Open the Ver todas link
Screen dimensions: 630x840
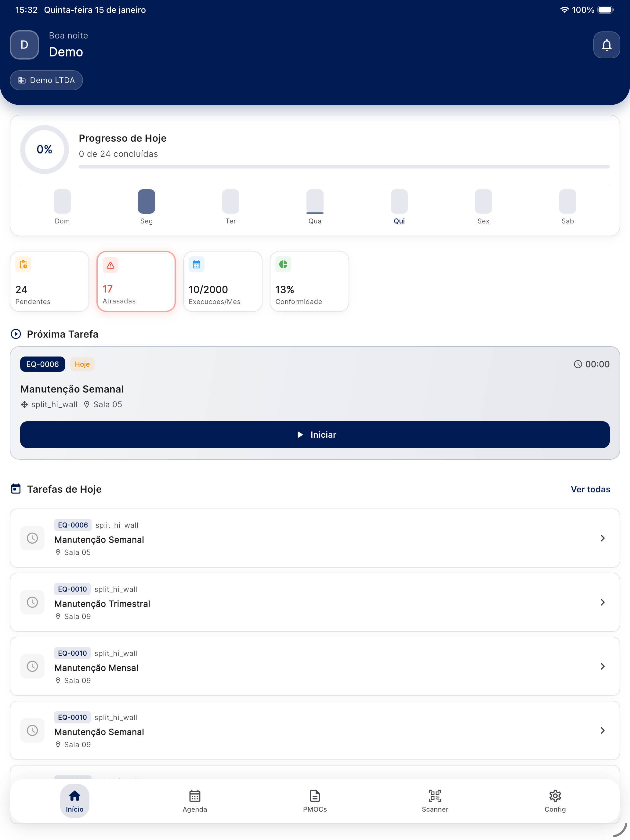point(590,489)
